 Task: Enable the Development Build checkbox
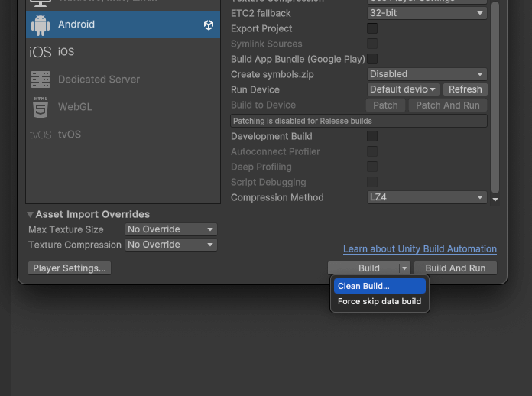coord(372,136)
